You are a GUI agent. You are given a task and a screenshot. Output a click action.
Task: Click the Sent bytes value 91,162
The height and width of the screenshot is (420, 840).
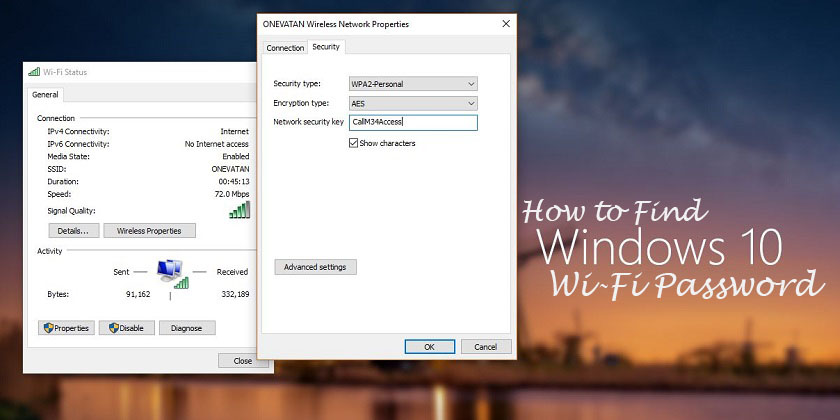click(x=138, y=294)
